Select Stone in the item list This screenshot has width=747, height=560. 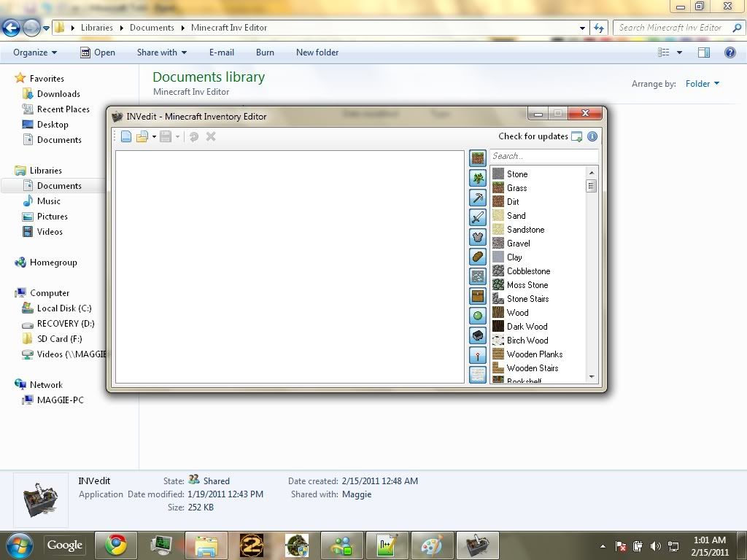[x=517, y=174]
